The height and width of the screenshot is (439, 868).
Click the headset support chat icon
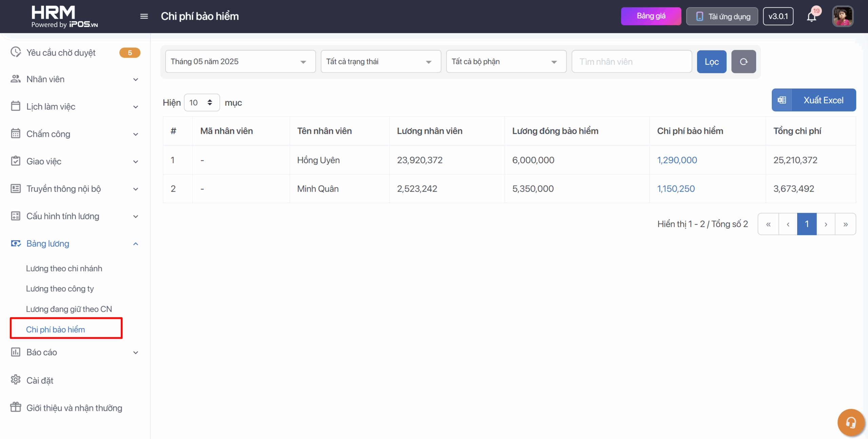850,422
